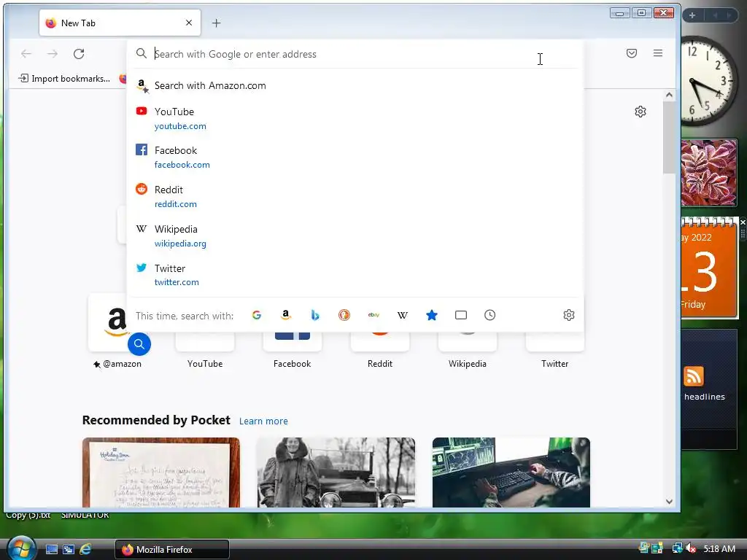Click the 5:18 AM taskbar clock
Image resolution: width=747 pixels, height=560 pixels.
click(719, 549)
